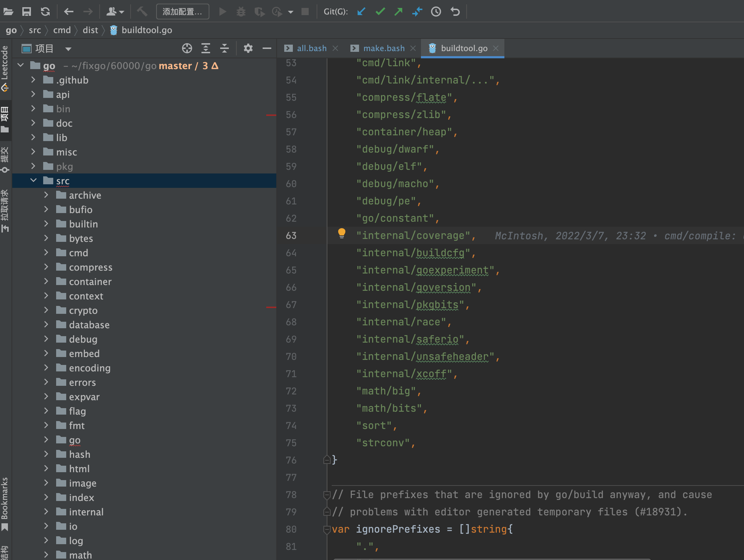This screenshot has width=744, height=560.
Task: Click the intention lightbulb on line 63
Action: pos(341,233)
